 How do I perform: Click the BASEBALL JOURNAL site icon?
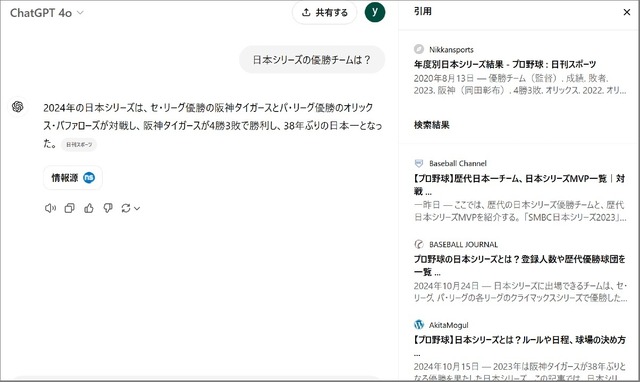coord(419,244)
